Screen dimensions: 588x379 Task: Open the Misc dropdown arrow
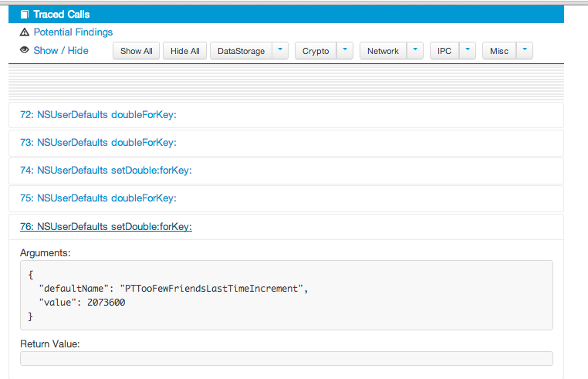[x=525, y=51]
